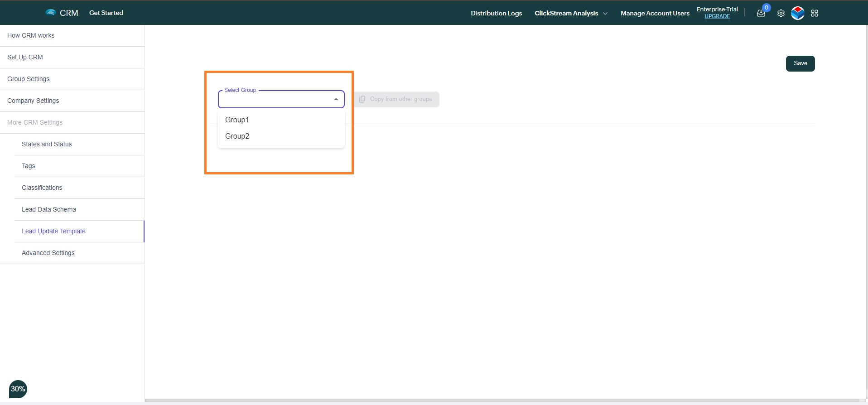Open the Select Group dropdown
868x405 pixels.
click(x=281, y=99)
